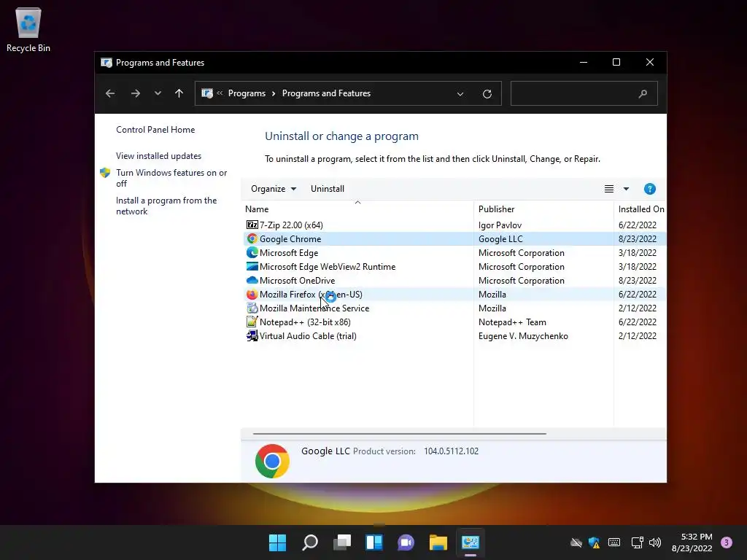Sort by Installed On column header

640,209
